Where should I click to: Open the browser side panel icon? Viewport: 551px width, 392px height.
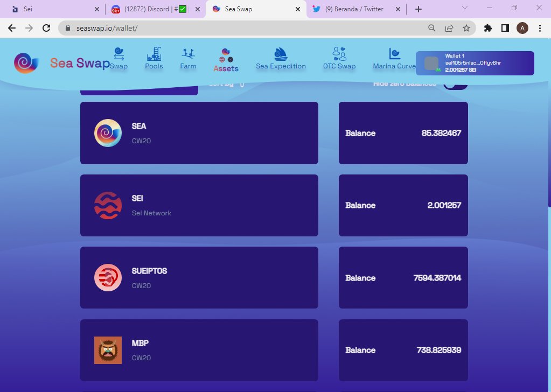point(505,28)
